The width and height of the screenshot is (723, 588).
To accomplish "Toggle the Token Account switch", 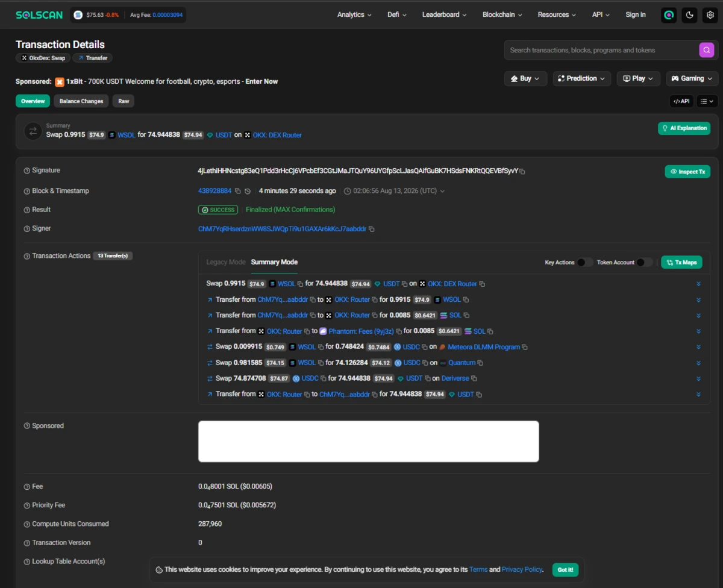I will pyautogui.click(x=644, y=262).
